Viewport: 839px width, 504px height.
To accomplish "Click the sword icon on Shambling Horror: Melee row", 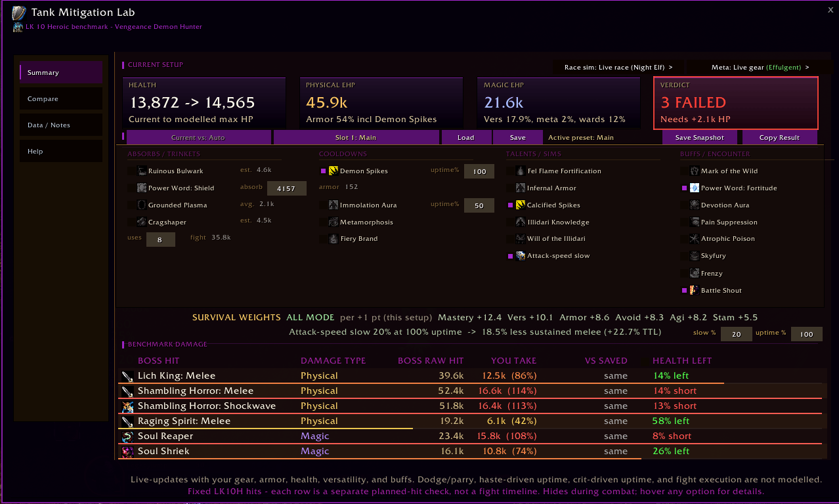I will click(127, 391).
